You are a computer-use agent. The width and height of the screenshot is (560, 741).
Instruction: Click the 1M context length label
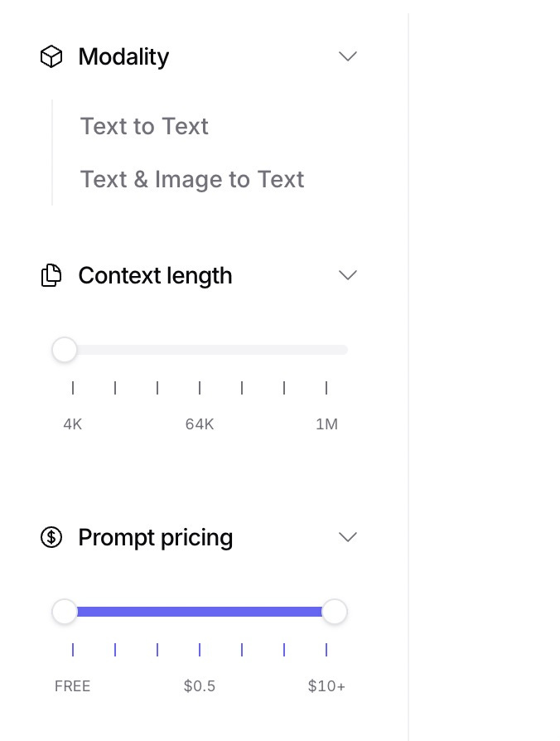click(x=326, y=424)
